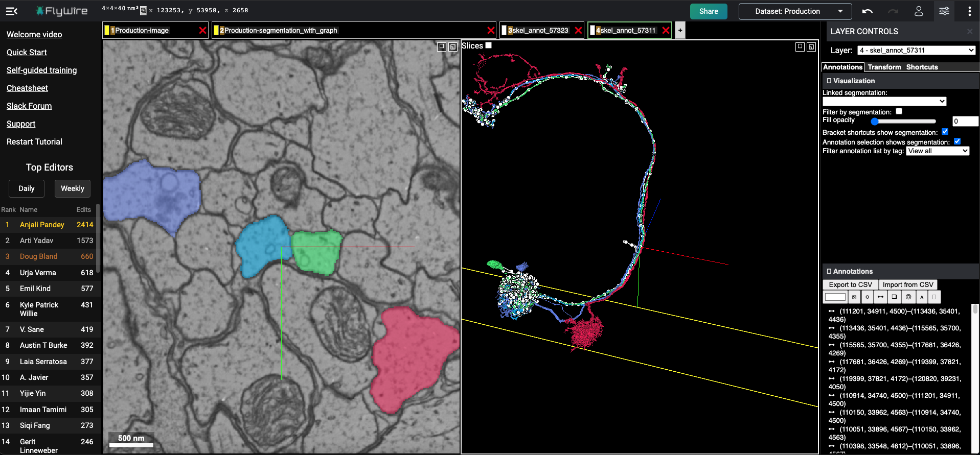The image size is (980, 455).
Task: Open the Layer selector dropdown
Action: pyautogui.click(x=916, y=50)
